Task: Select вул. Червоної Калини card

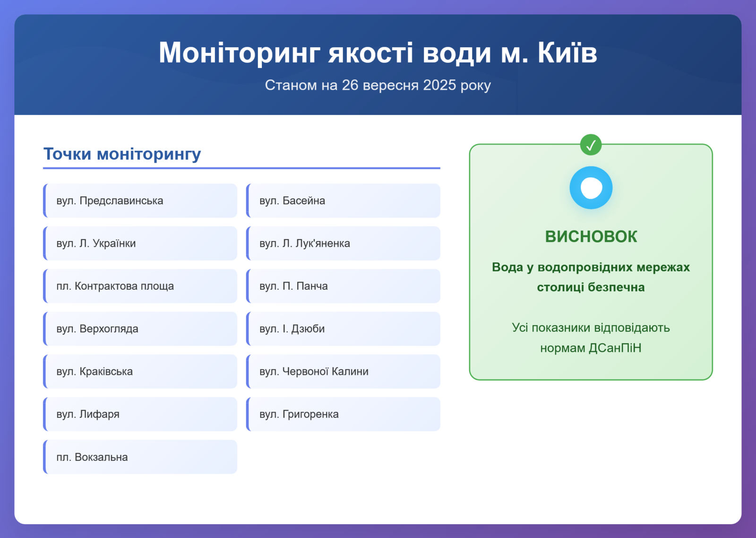Action: pyautogui.click(x=344, y=372)
